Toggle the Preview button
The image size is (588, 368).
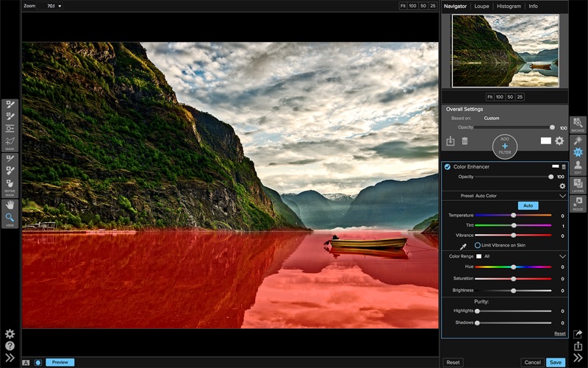point(60,362)
